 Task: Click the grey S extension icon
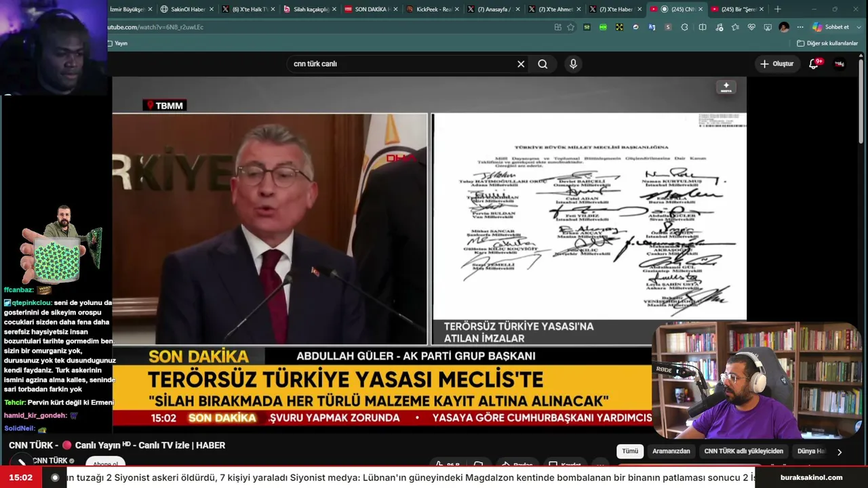(x=668, y=27)
